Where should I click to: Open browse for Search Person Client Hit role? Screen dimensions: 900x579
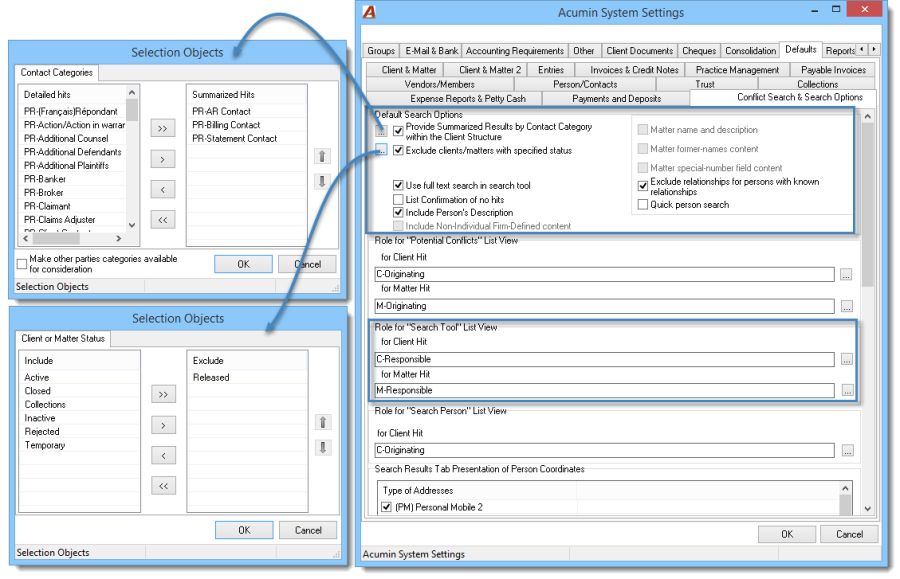[847, 451]
